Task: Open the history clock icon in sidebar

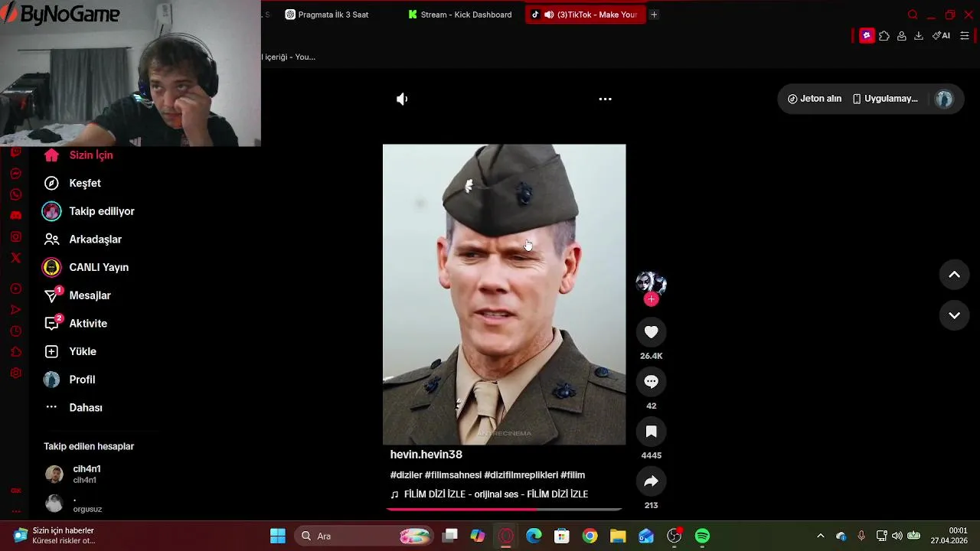Action: pyautogui.click(x=15, y=331)
